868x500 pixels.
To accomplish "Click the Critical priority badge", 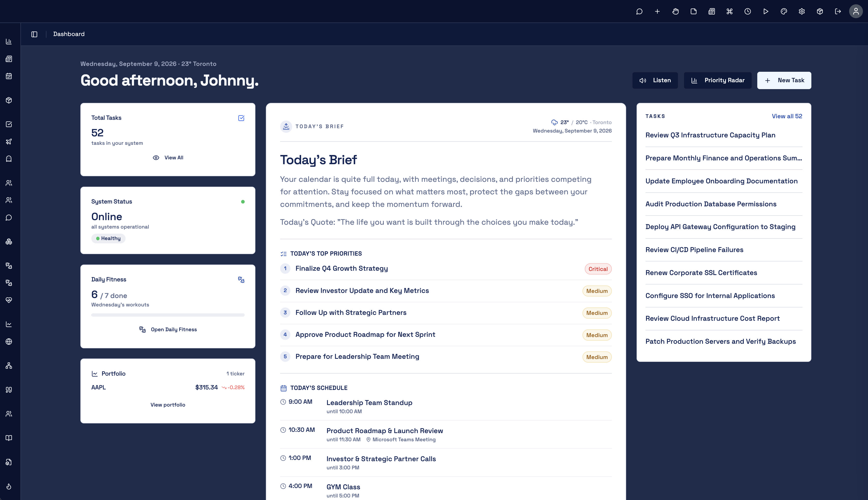I will (x=598, y=269).
